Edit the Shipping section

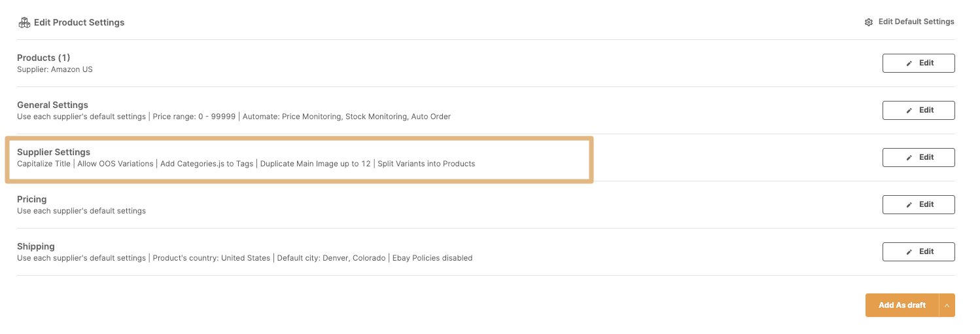(x=919, y=251)
